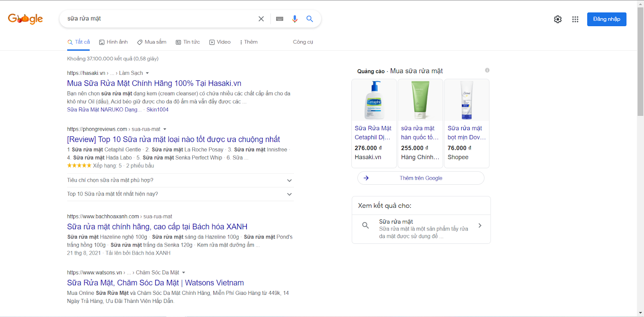Click the Shopee seller name in ad

point(458,157)
